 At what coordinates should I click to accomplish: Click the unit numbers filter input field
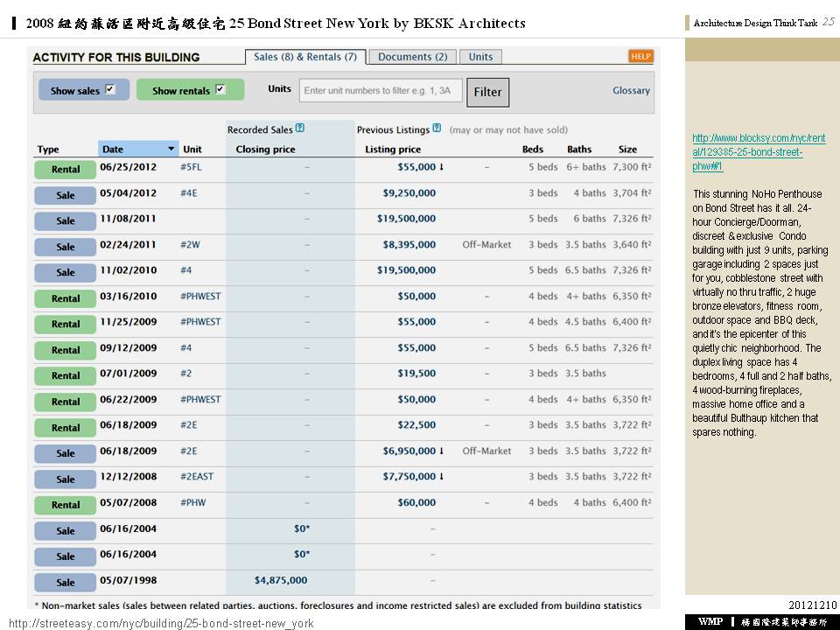point(380,90)
